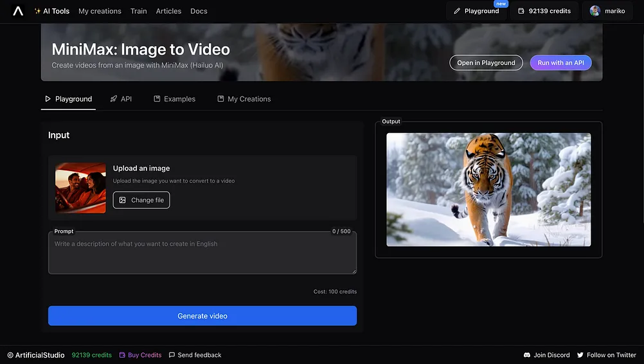Click the icon beside My Creations tab

pyautogui.click(x=220, y=99)
